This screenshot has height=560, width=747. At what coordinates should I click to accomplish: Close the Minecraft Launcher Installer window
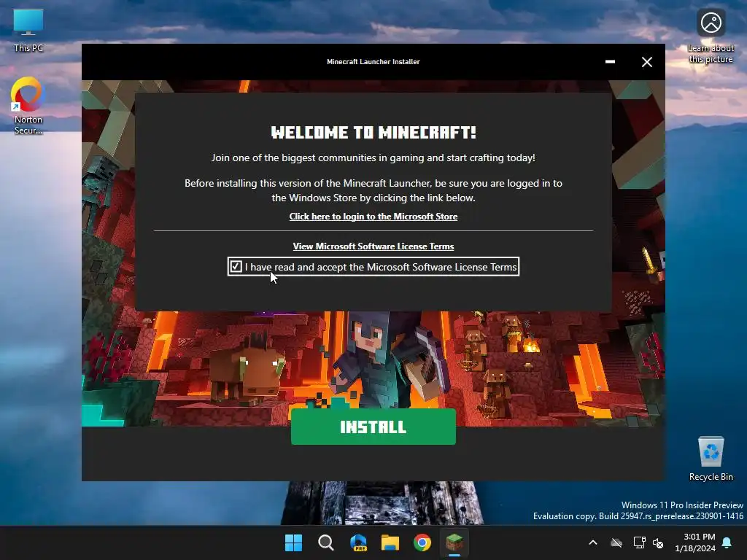pos(646,62)
